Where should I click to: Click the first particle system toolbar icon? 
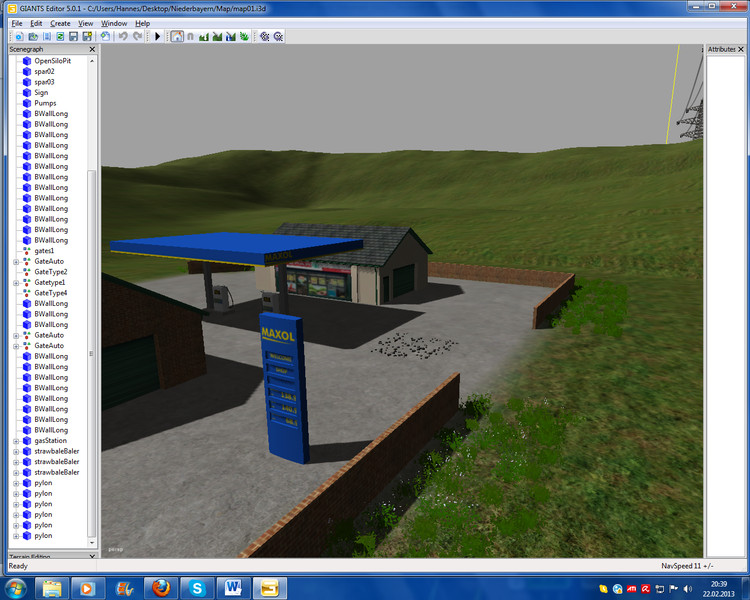pos(265,36)
